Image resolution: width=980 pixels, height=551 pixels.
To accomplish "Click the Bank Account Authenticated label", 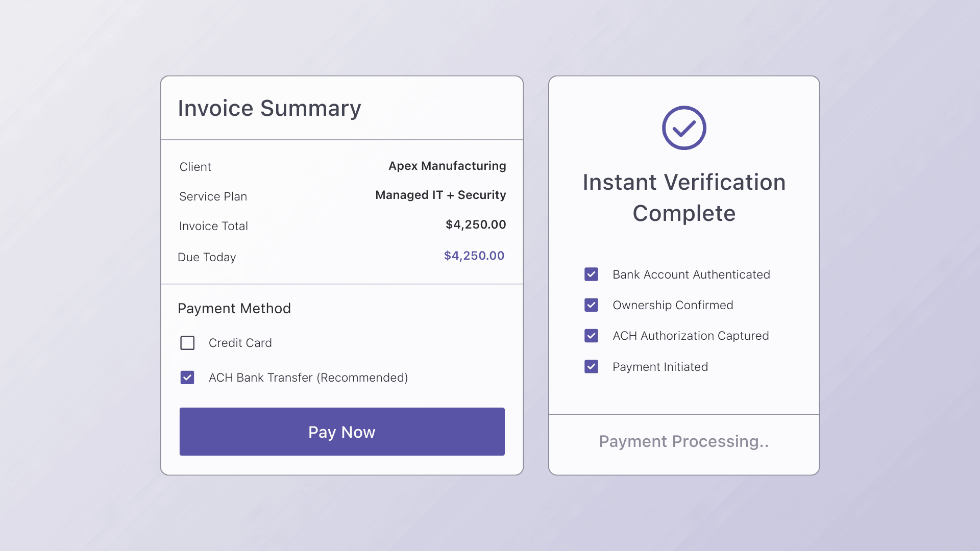I will [691, 274].
